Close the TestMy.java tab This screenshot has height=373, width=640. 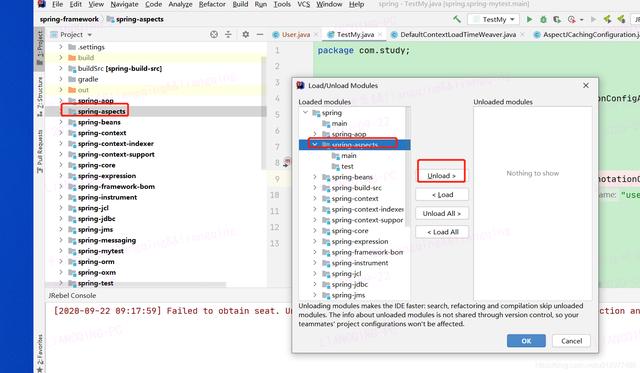pyautogui.click(x=380, y=35)
